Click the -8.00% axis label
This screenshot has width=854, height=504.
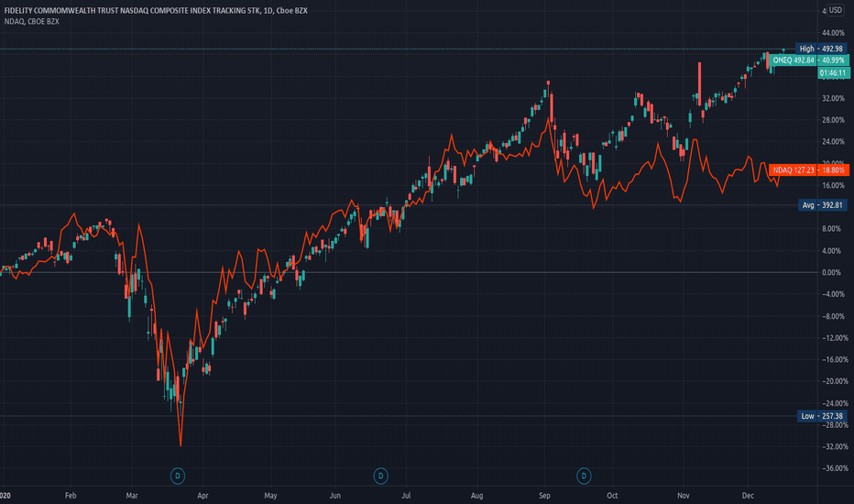833,316
